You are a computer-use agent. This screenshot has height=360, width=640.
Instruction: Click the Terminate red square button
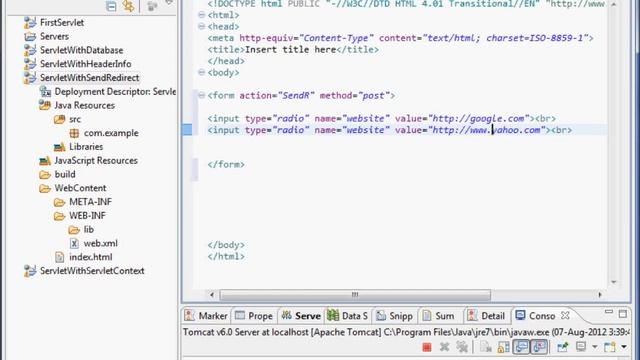pyautogui.click(x=427, y=347)
